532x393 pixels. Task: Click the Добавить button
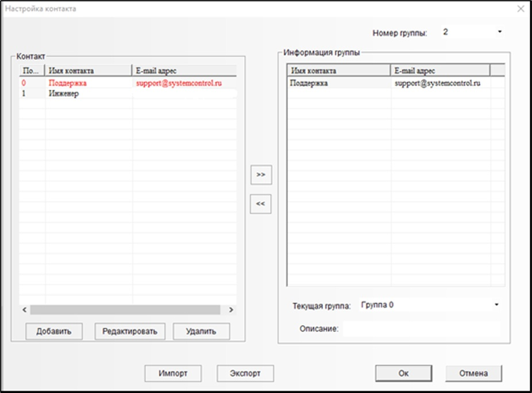[54, 331]
